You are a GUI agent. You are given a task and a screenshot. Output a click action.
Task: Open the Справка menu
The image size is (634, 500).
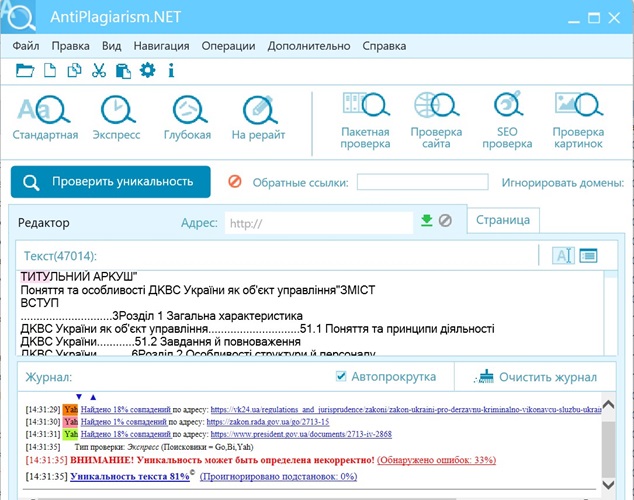click(384, 46)
